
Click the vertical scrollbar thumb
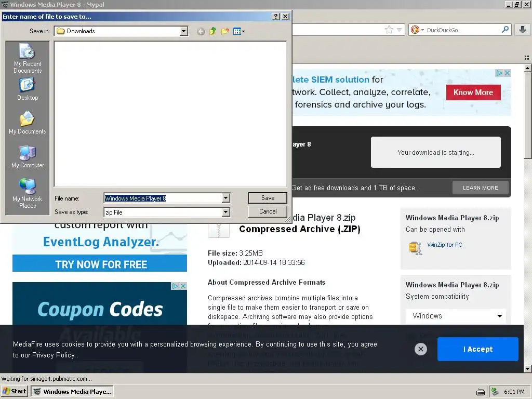coord(527,115)
